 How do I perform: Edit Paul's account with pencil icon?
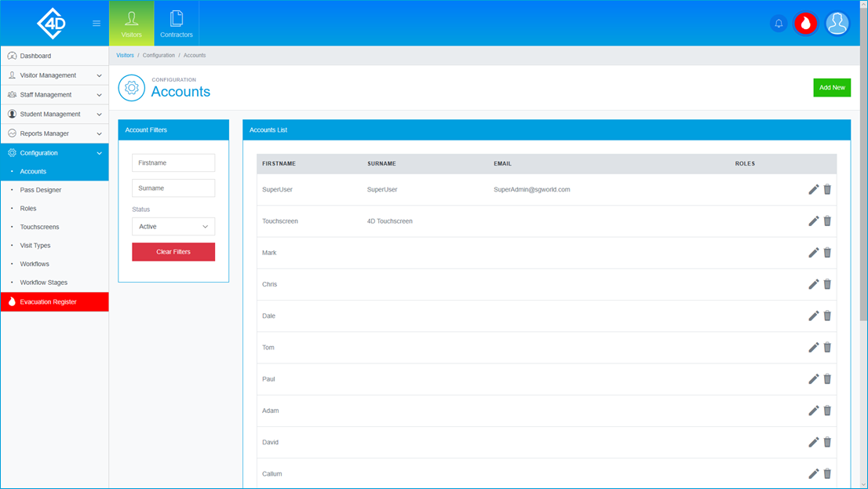tap(813, 379)
